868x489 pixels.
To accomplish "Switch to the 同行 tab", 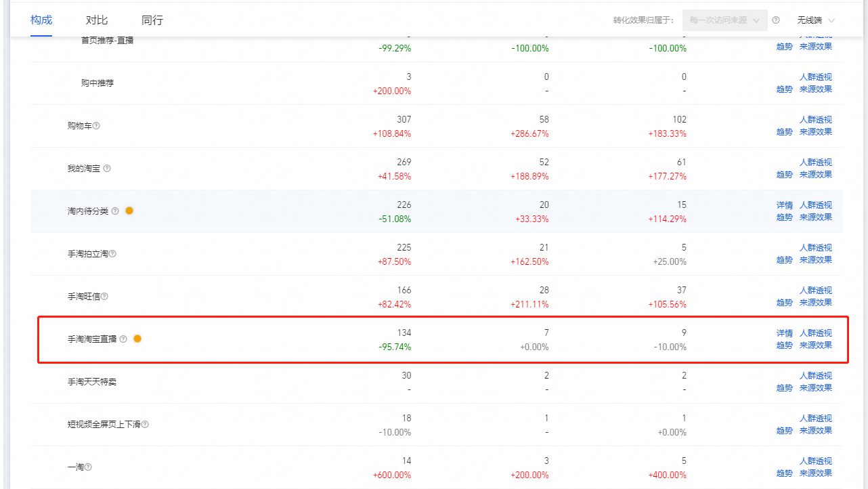I will pyautogui.click(x=152, y=20).
